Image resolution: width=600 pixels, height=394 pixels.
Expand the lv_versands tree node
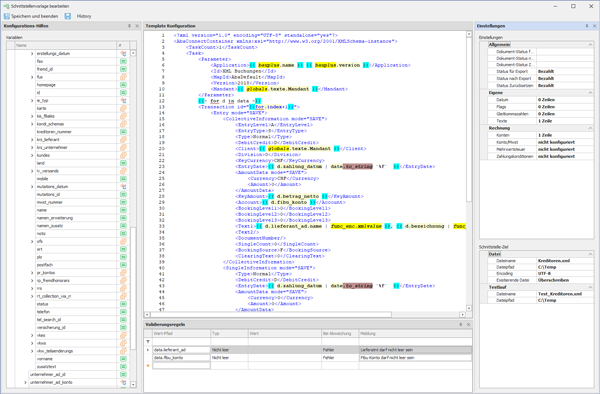click(x=32, y=171)
